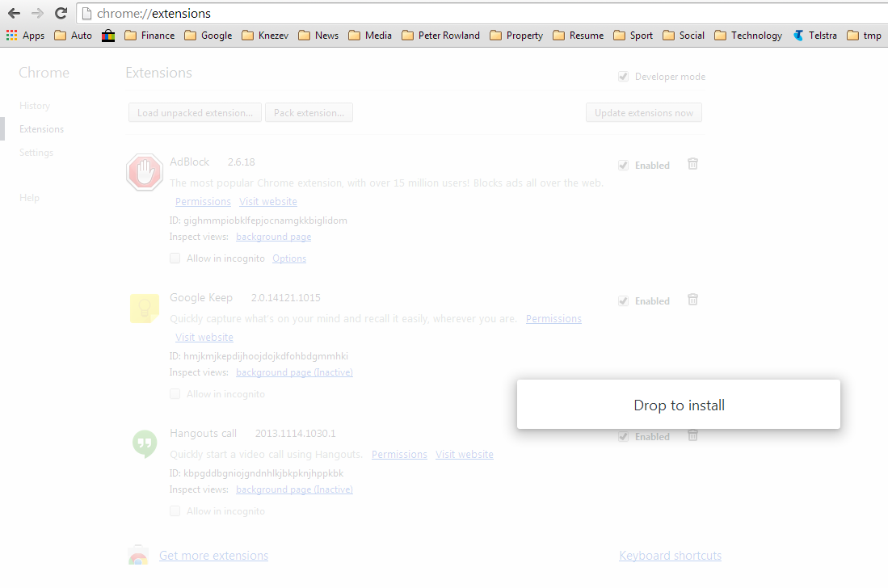Uncheck Enabled for Google Keep
Screen dimensions: 888x588
[x=624, y=301]
